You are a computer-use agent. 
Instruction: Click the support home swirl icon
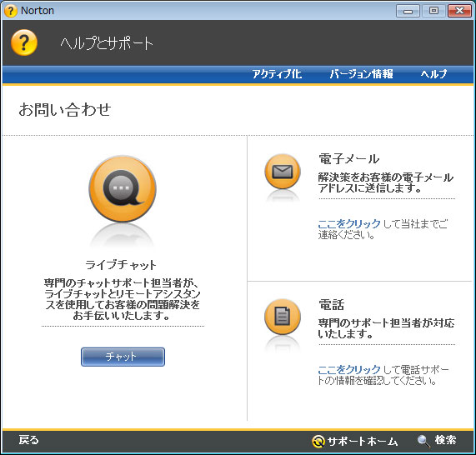318,442
